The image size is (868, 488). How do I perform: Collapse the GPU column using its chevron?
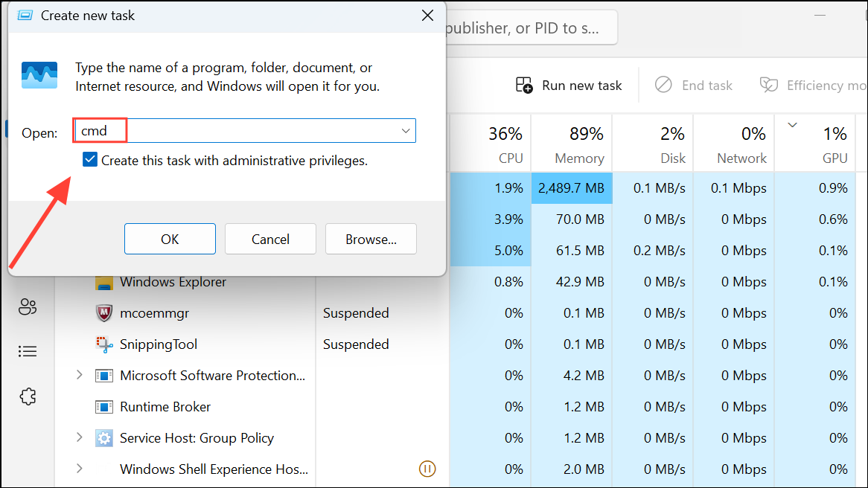792,124
